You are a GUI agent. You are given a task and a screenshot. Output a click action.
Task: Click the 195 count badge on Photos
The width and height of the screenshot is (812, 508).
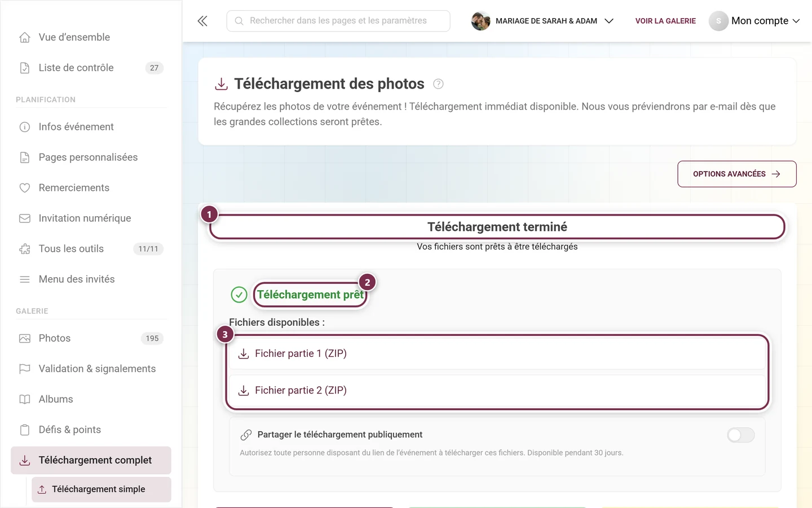[x=152, y=339]
